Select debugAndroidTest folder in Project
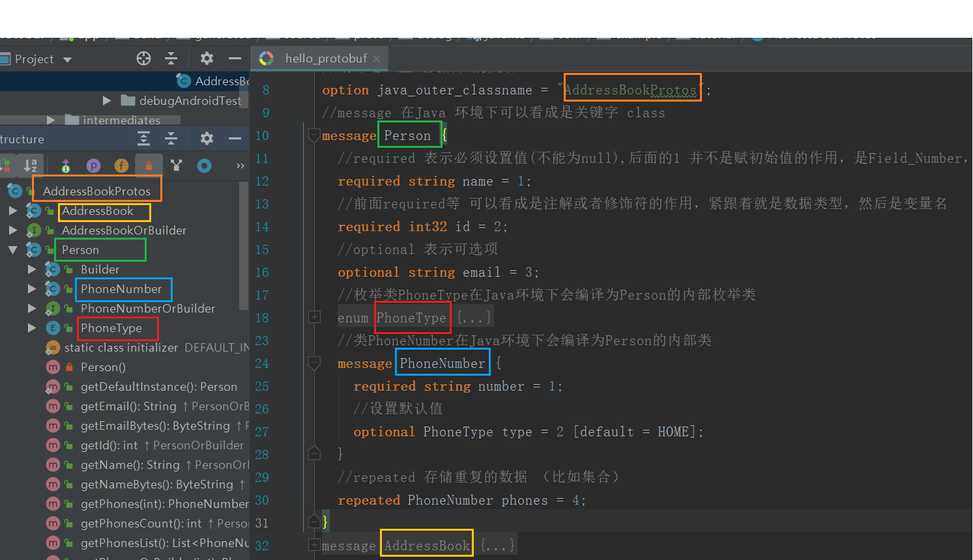The width and height of the screenshot is (973, 560). [x=190, y=100]
